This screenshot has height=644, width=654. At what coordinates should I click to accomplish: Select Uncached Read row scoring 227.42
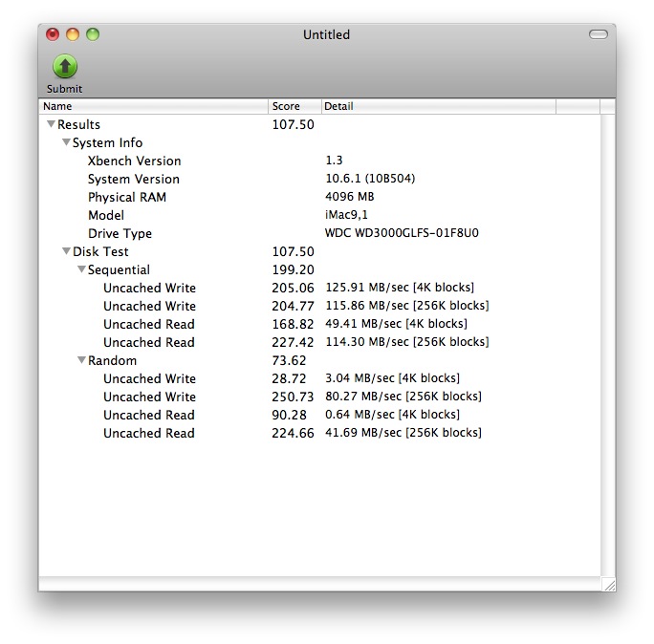(320, 342)
